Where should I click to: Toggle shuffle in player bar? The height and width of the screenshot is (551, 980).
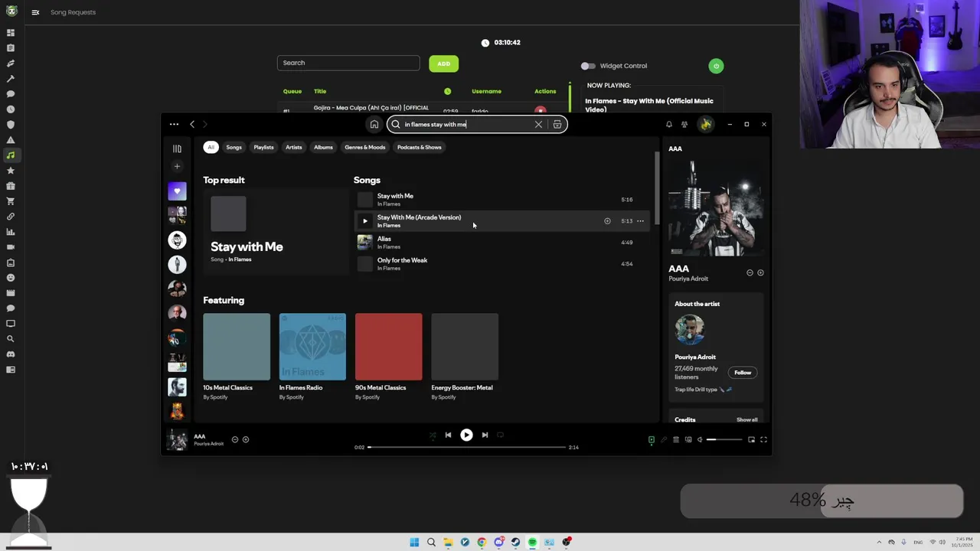(432, 435)
